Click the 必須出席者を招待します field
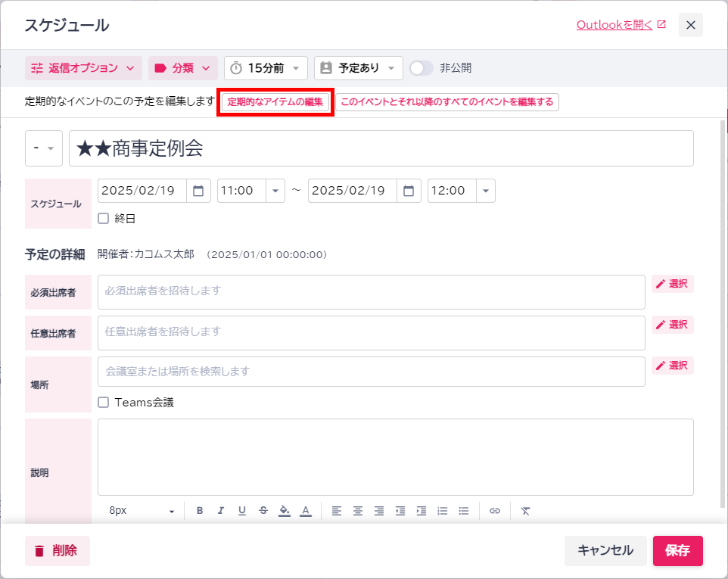Screen dimensions: 728x579 coord(372,292)
